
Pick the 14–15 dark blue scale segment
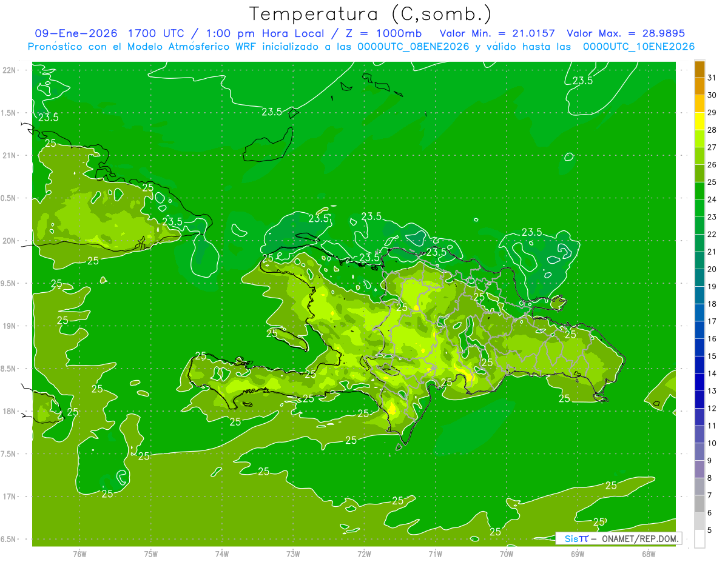[x=699, y=365]
